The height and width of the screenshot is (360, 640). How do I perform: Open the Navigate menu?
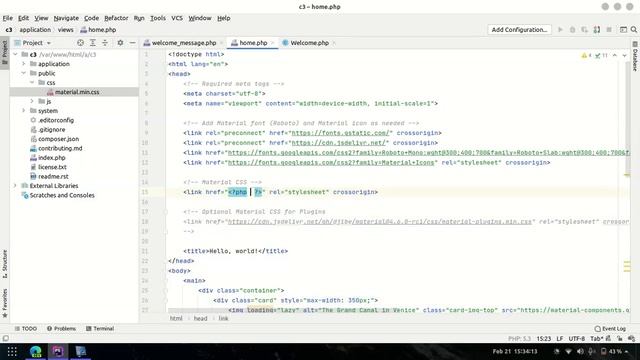pyautogui.click(x=66, y=18)
